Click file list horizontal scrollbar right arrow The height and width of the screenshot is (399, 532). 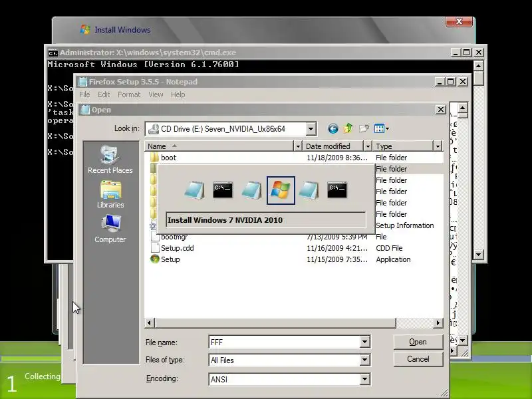tap(438, 323)
